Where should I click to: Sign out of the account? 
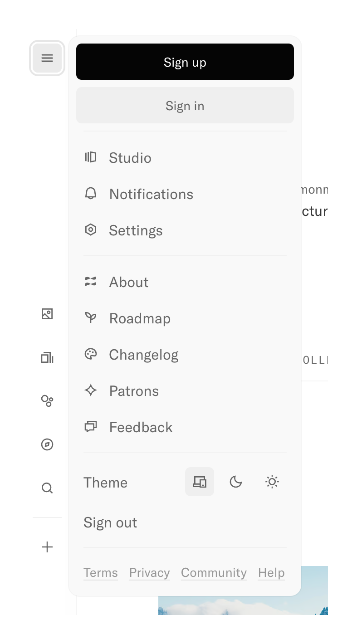110,522
